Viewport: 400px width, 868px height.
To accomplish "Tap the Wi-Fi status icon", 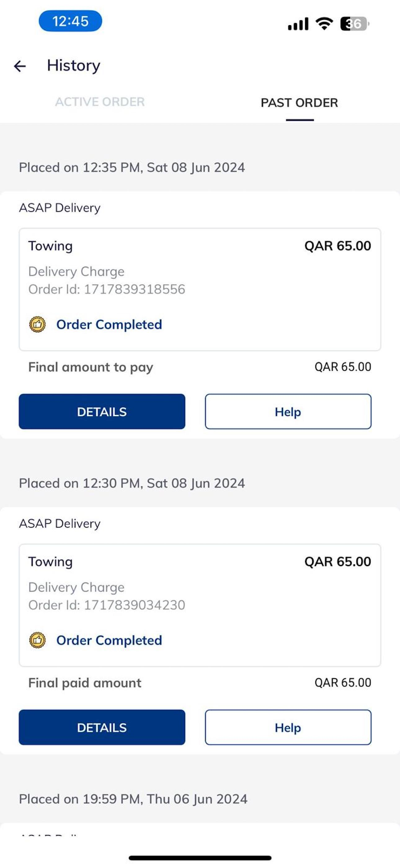I will (324, 24).
